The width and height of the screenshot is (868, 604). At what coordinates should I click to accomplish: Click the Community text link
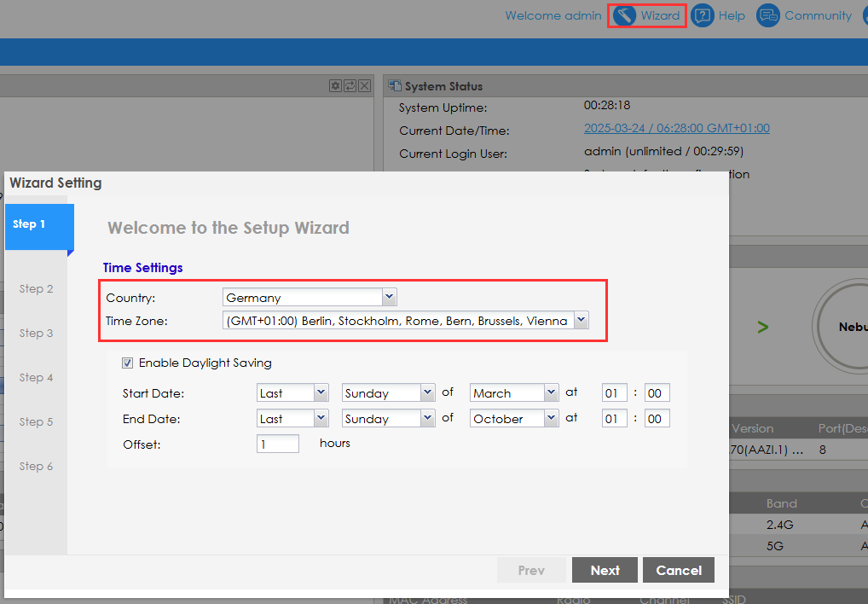pyautogui.click(x=818, y=15)
